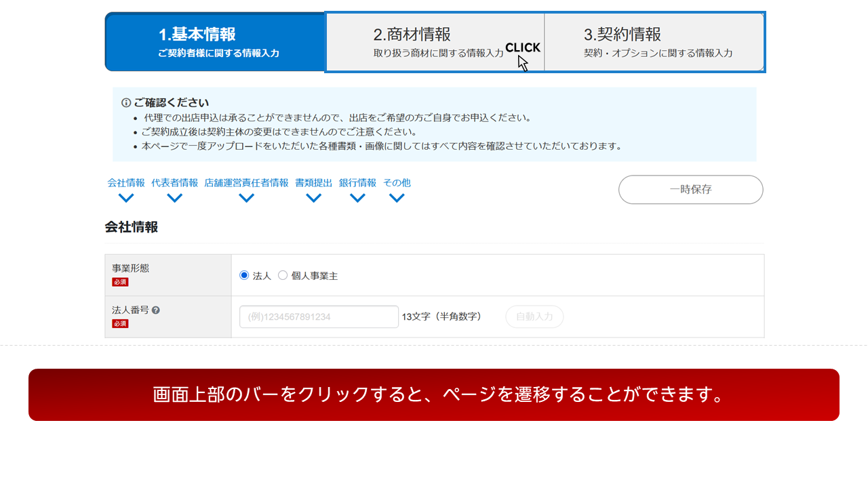Click the chevron below その他
868x488 pixels.
[397, 198]
